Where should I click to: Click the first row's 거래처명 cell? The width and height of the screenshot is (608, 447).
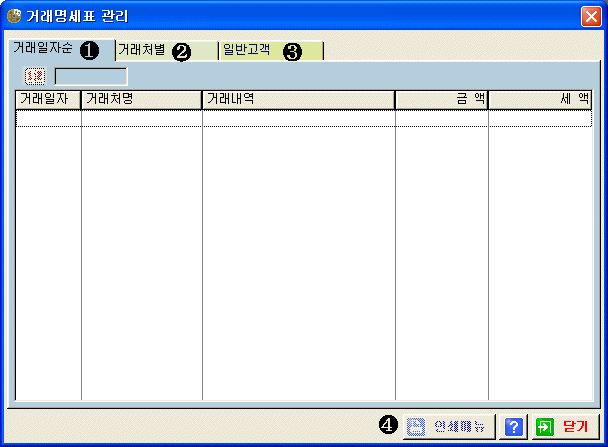141,117
